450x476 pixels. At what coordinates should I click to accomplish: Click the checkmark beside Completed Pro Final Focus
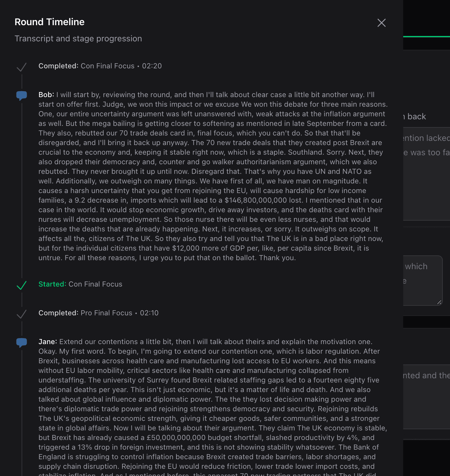point(22,314)
